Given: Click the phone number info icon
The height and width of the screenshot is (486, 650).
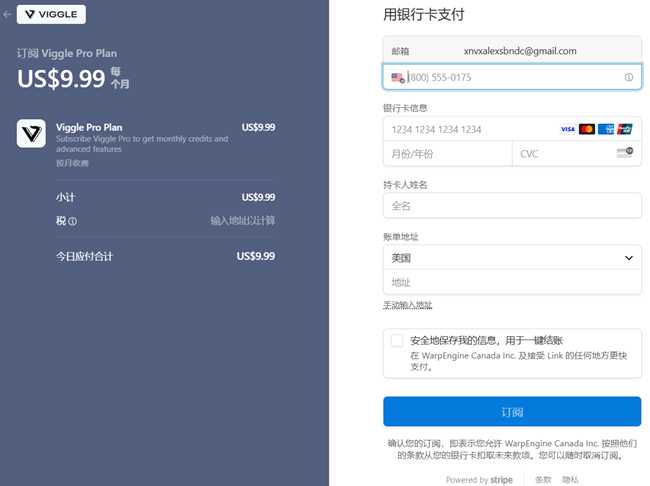Looking at the screenshot, I should [x=629, y=77].
